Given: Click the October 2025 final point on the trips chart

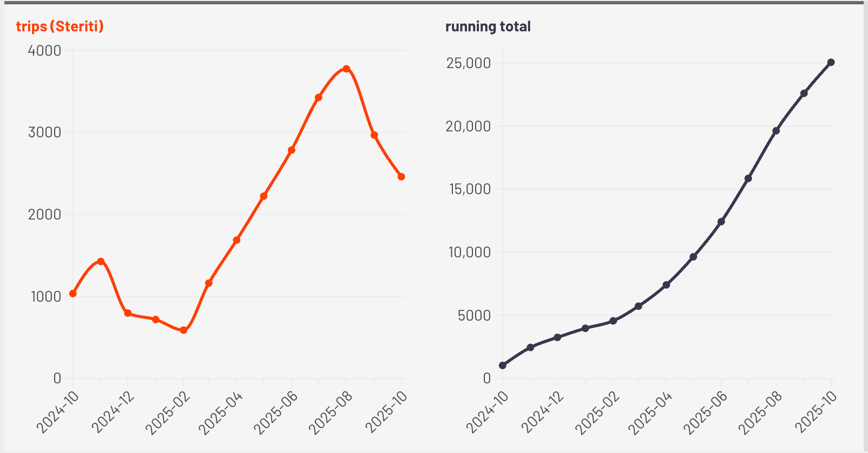Looking at the screenshot, I should tap(402, 177).
